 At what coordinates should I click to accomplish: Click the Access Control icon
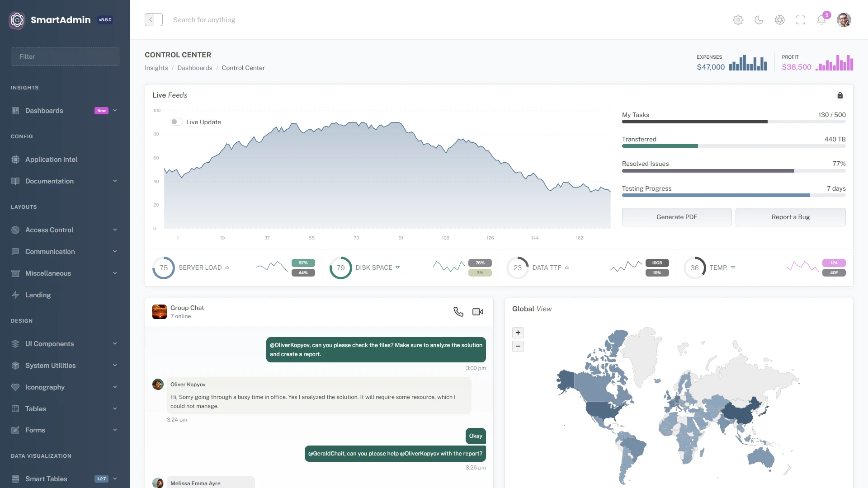pyautogui.click(x=15, y=230)
